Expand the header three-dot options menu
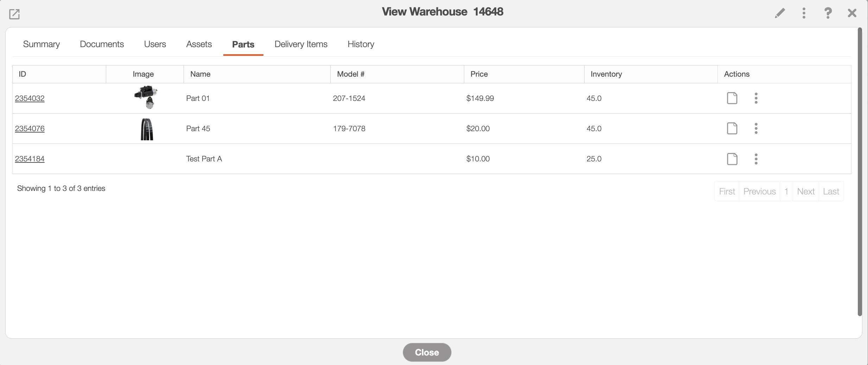The width and height of the screenshot is (868, 365). point(804,13)
